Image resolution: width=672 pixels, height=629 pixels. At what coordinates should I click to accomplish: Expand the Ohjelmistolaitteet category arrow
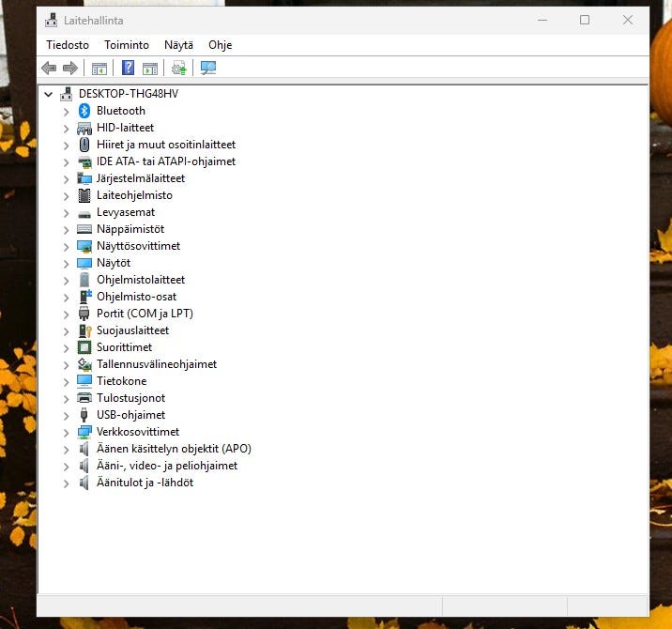66,281
